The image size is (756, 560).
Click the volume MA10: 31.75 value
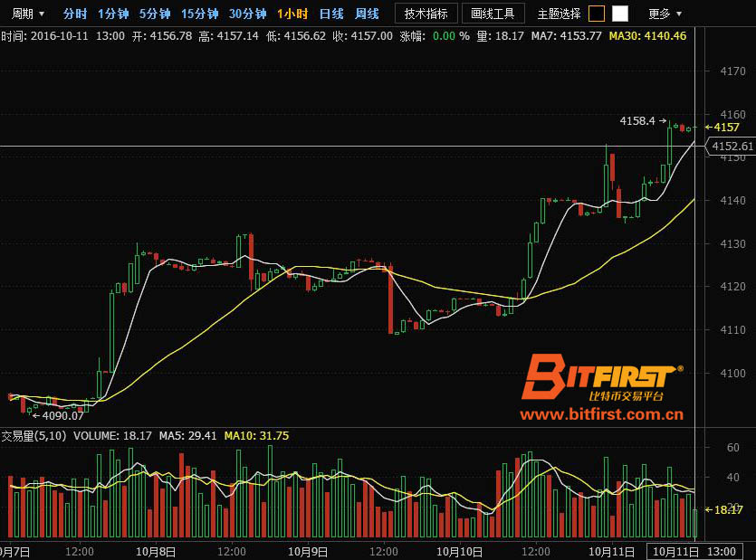[256, 436]
